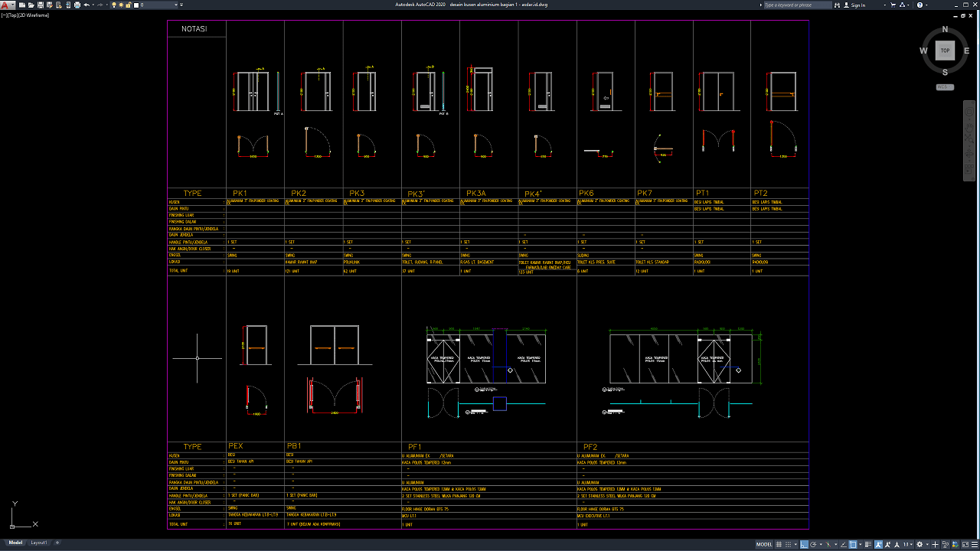Create a new drawing with the New icon

click(x=21, y=5)
